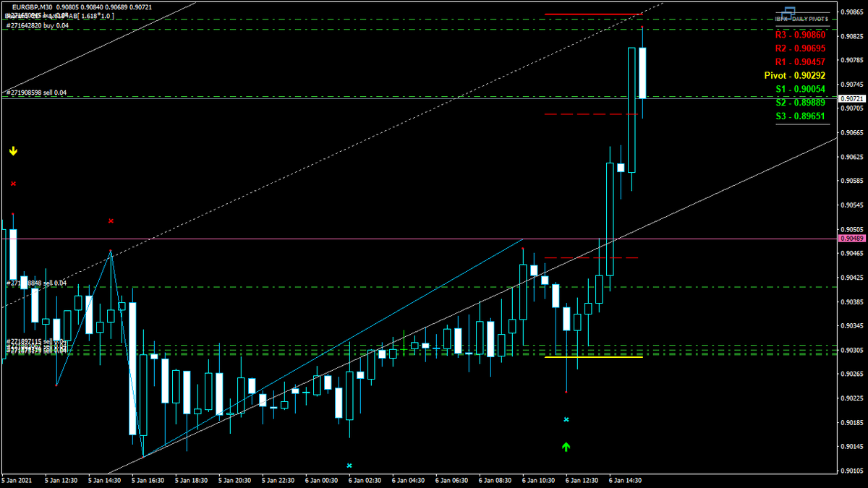Select the solid red R3 line at the top
This screenshot has height=488, width=868.
coord(593,14)
